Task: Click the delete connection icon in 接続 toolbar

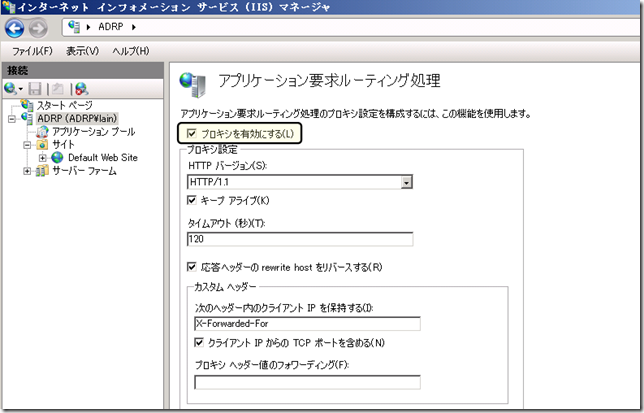Action: coord(81,88)
